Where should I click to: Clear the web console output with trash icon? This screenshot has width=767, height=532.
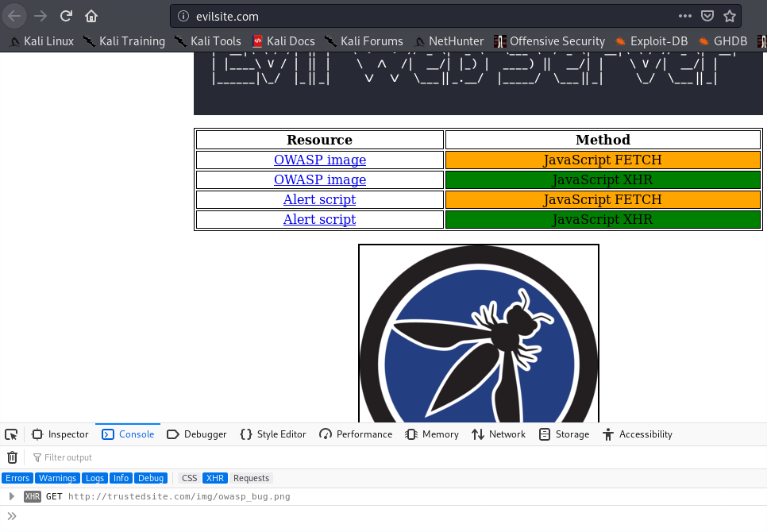(12, 457)
